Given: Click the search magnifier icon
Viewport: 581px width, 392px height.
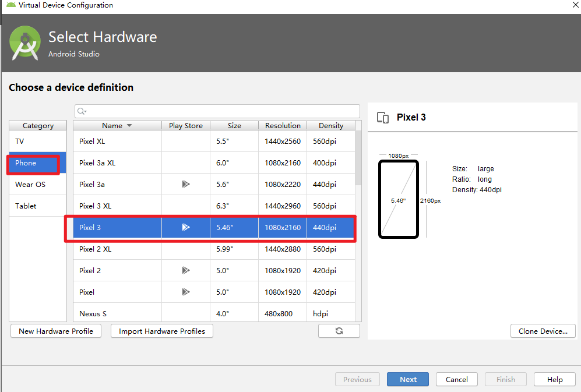Looking at the screenshot, I should pyautogui.click(x=82, y=111).
